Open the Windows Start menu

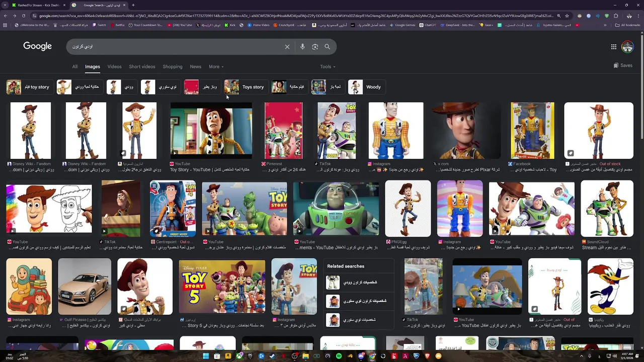pyautogui.click(x=206, y=356)
